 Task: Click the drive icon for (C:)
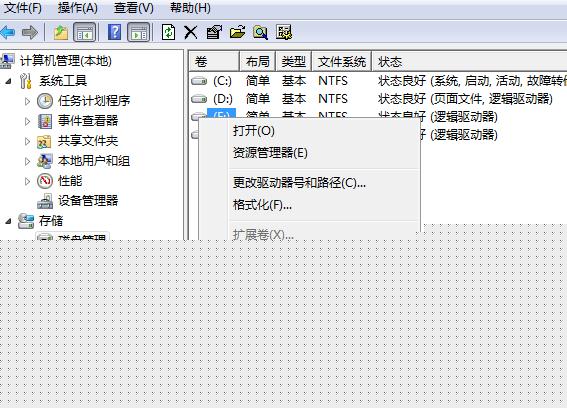[199, 81]
